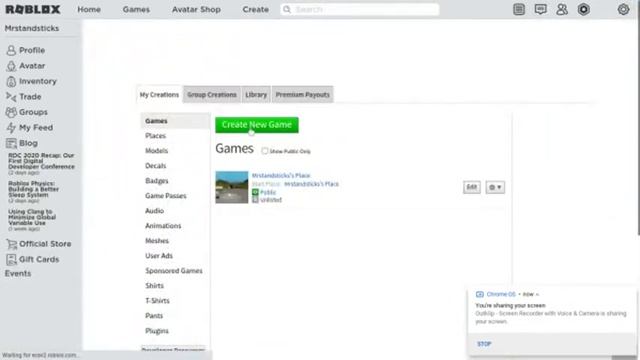This screenshot has width=640, height=360.
Task: Select Animations category
Action: click(163, 226)
